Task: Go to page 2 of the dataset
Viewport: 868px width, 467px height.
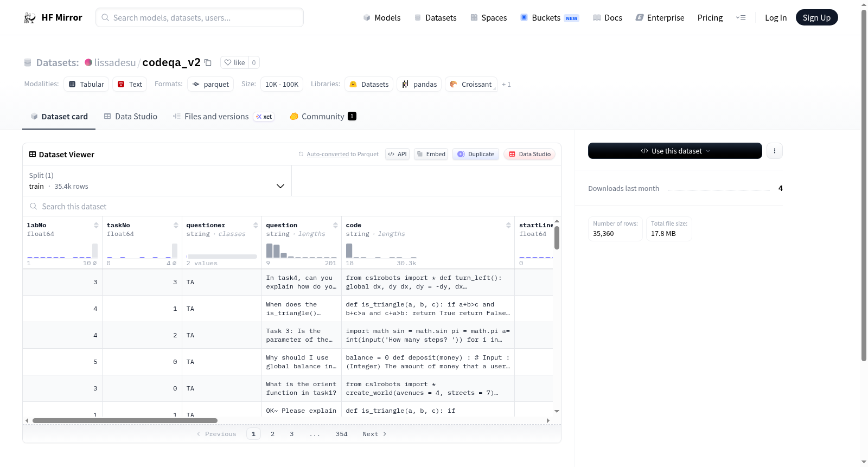Action: [272, 434]
